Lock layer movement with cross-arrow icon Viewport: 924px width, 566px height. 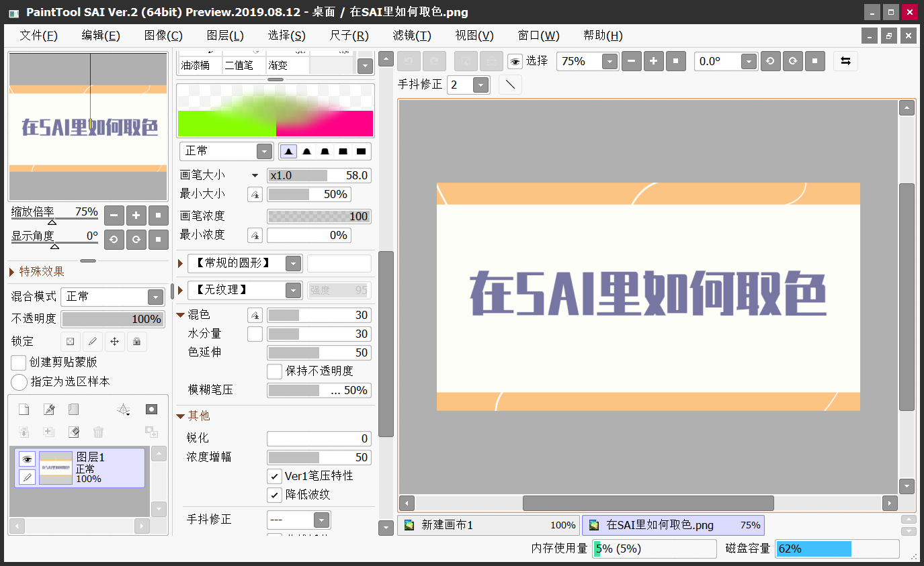[x=114, y=341]
